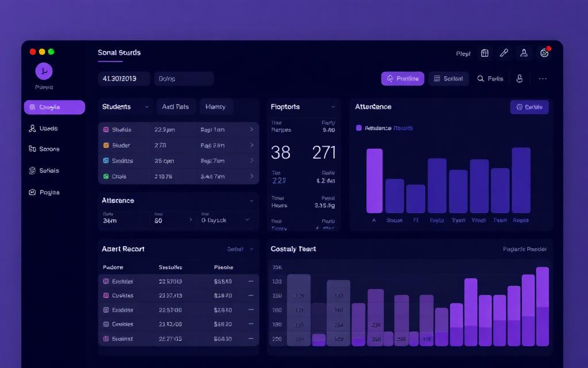The width and height of the screenshot is (588, 368).
Task: Open the user profile icon in top bar
Action: pyautogui.click(x=524, y=53)
